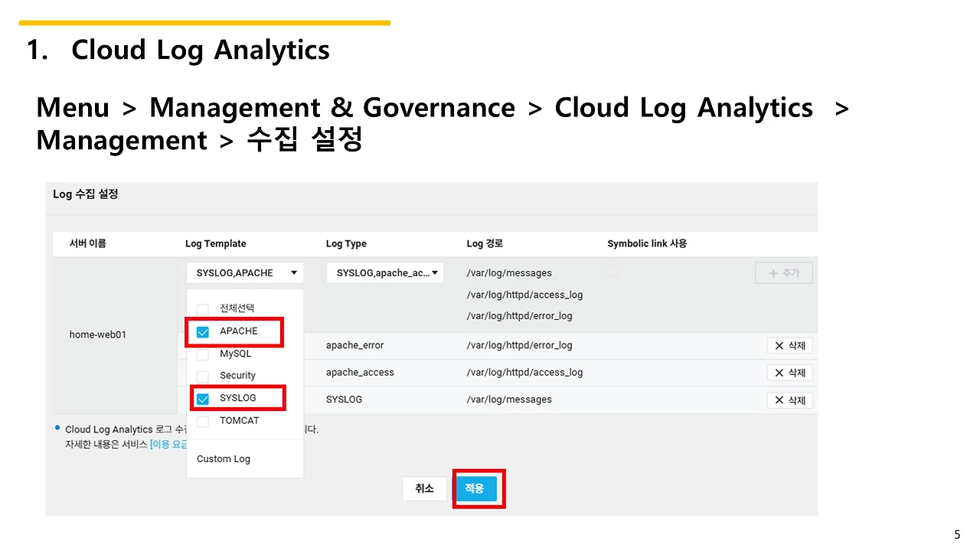This screenshot has height=551, width=980.
Task: Click the Symbolic link 사용 column header
Action: click(647, 243)
